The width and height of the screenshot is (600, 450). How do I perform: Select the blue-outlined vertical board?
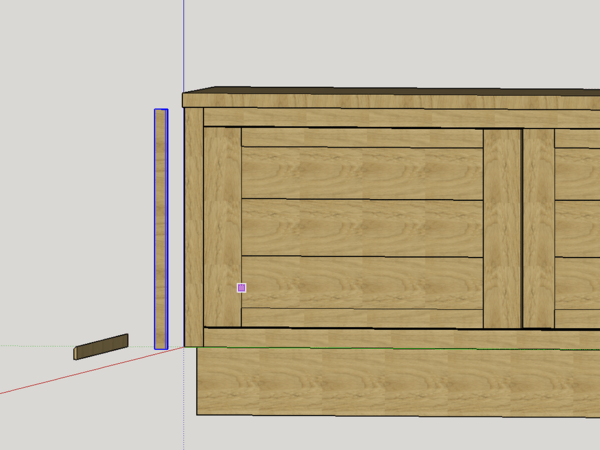(160, 228)
